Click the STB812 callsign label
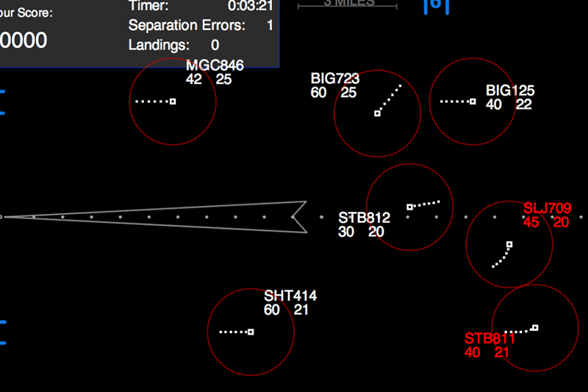This screenshot has height=392, width=588. [x=364, y=218]
